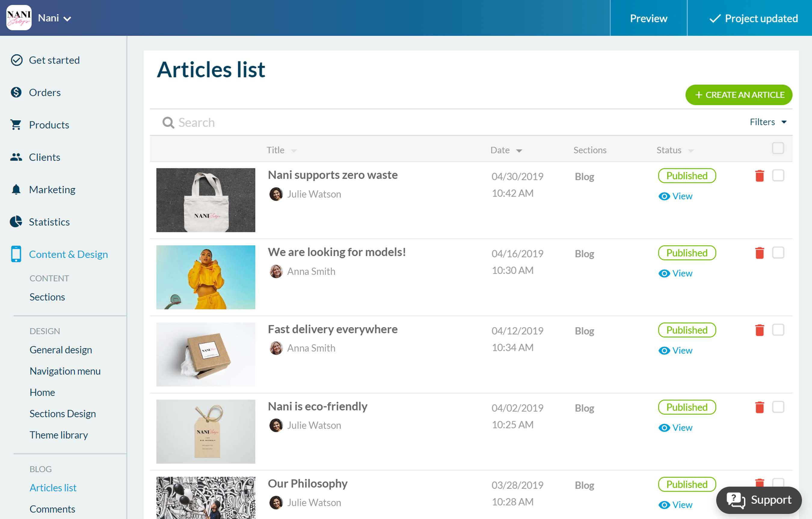Click the Nani shop logo
812x519 pixels.
coord(19,17)
